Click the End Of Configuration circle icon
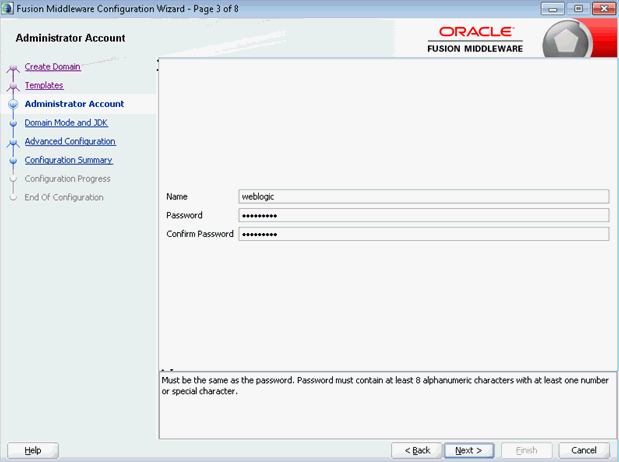 (x=13, y=197)
